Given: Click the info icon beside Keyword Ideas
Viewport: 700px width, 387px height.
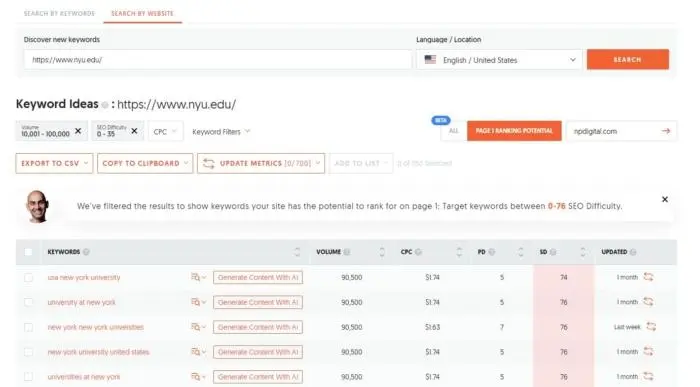Looking at the screenshot, I should click(104, 105).
